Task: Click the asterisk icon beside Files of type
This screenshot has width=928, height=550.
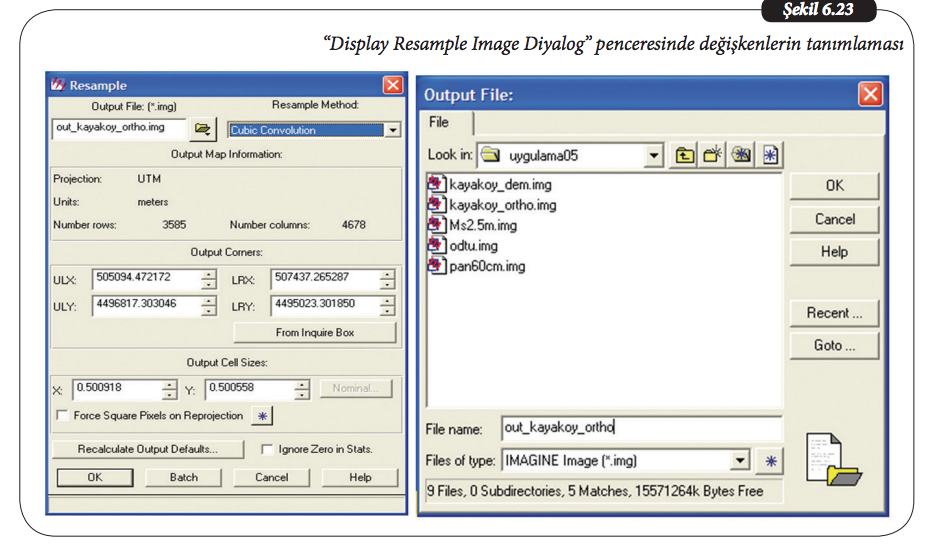Action: (770, 461)
